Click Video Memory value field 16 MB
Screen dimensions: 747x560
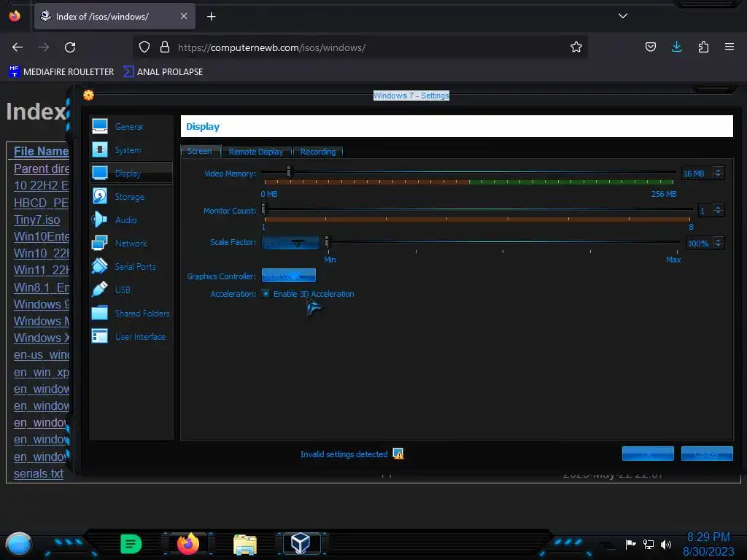697,174
